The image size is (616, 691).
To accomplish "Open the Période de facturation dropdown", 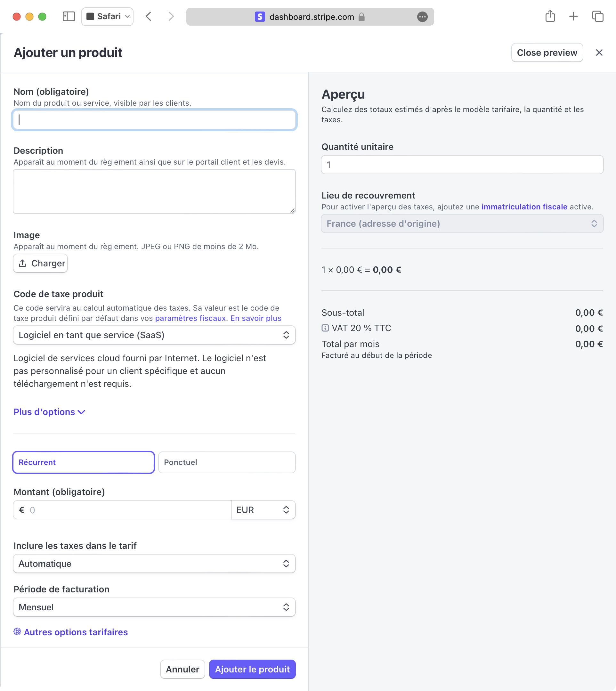I will coord(154,607).
